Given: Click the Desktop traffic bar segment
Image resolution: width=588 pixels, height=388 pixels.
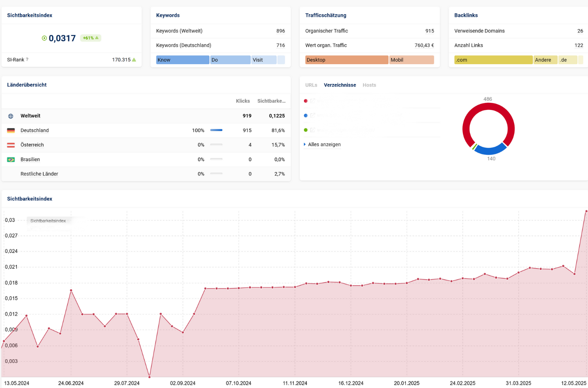Looking at the screenshot, I should click(347, 60).
